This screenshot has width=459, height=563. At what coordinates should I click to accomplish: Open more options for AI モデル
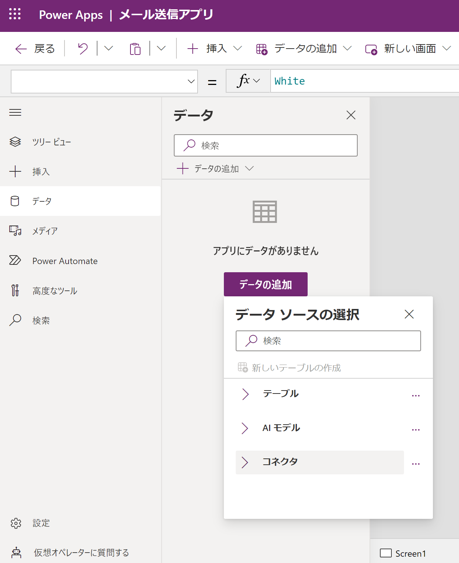tap(416, 429)
